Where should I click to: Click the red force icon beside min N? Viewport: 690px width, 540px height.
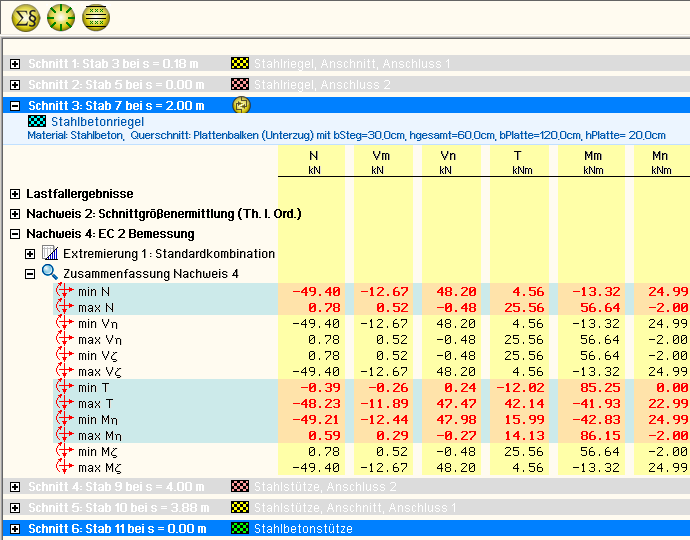(x=65, y=291)
